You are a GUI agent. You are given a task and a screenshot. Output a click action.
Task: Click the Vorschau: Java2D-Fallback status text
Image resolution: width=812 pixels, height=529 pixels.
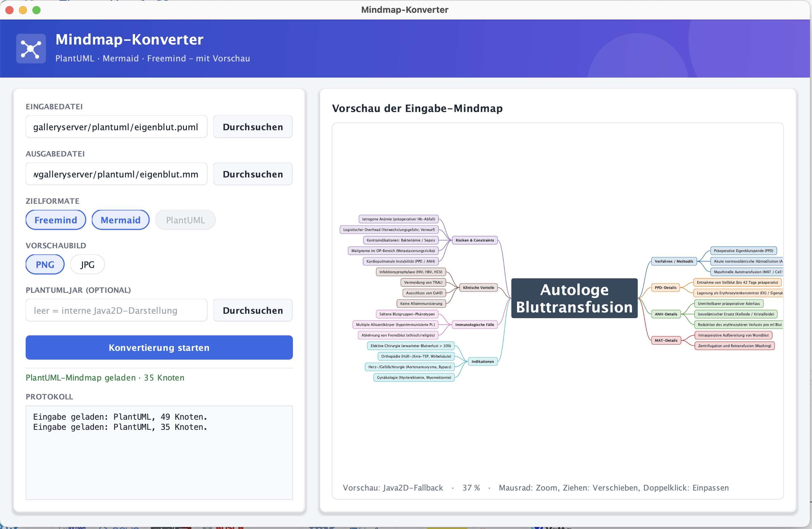tap(393, 488)
